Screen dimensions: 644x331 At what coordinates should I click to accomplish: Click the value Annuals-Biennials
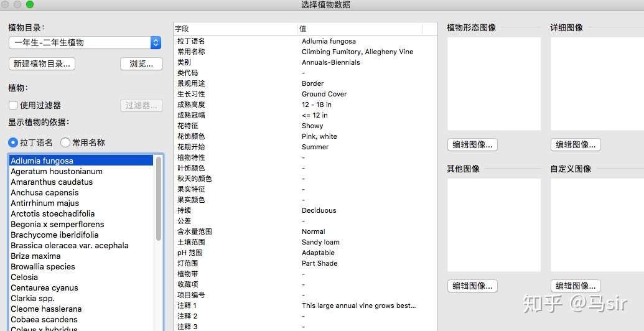pos(330,62)
